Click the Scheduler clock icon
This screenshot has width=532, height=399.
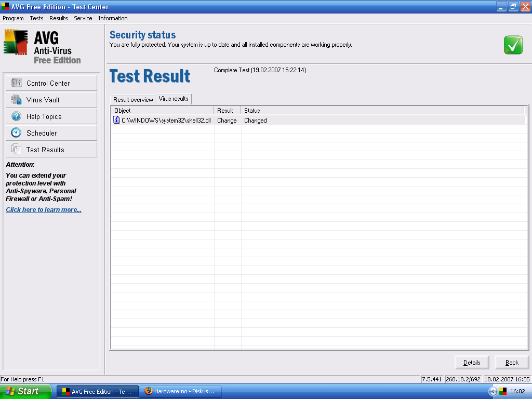(x=16, y=132)
